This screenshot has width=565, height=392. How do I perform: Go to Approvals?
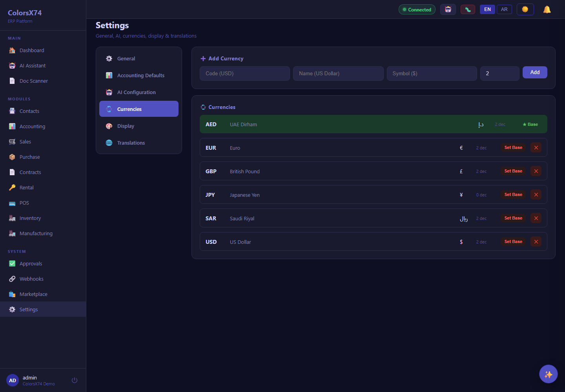click(43, 263)
